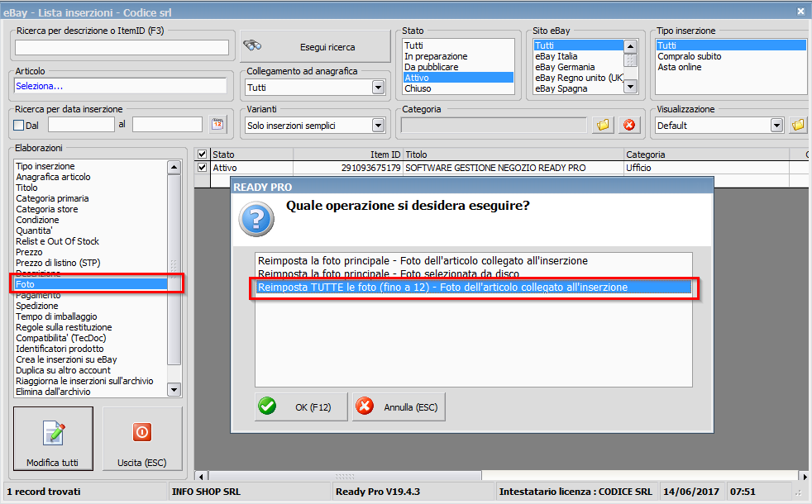Image resolution: width=812 pixels, height=504 pixels.
Task: Click the Modifica tutti button
Action: point(54,438)
